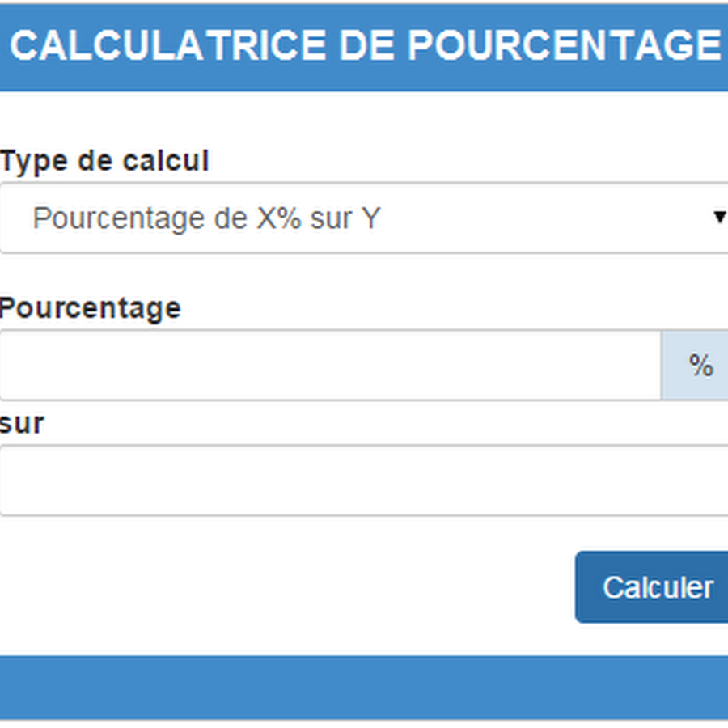This screenshot has width=728, height=728.
Task: Place cursor in the percentage value box
Action: [x=330, y=366]
